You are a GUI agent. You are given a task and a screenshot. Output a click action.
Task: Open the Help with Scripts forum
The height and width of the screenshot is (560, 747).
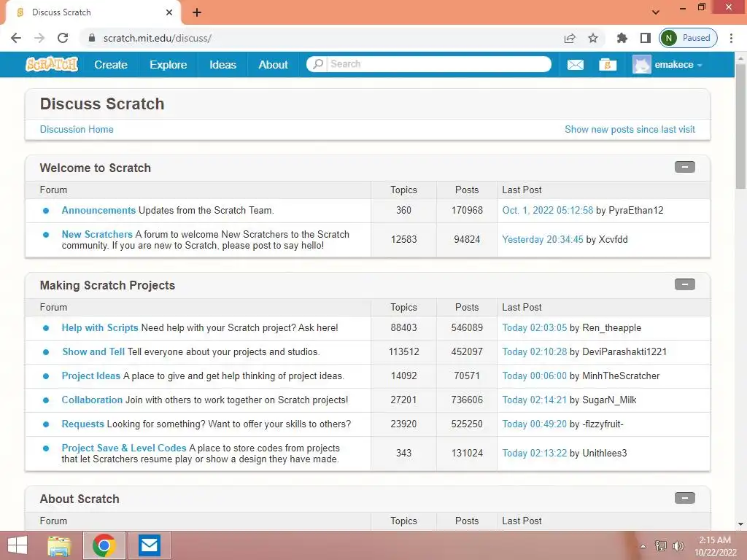click(x=100, y=327)
